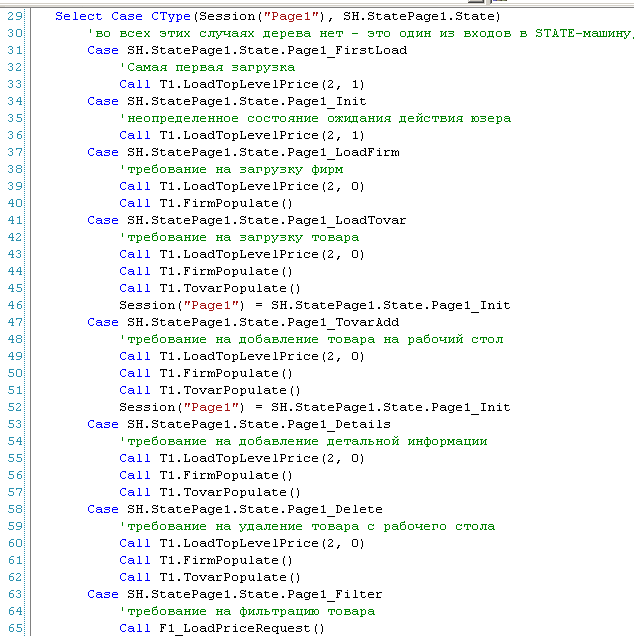Image resolution: width=634 pixels, height=636 pixels.
Task: Click comment 'неопределенное состояние ожидания действия юзера
Action: coord(315,118)
